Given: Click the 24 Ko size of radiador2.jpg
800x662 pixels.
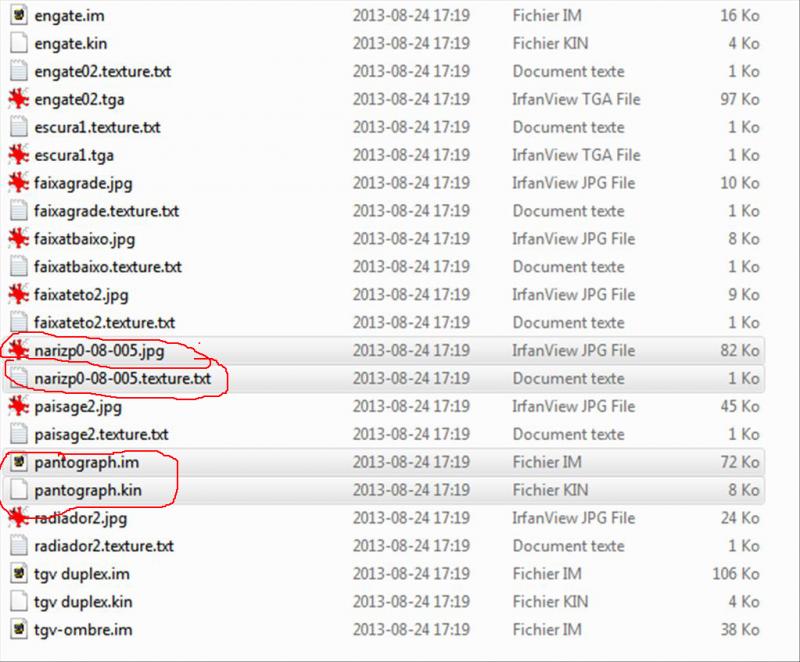Looking at the screenshot, I should click(x=740, y=518).
